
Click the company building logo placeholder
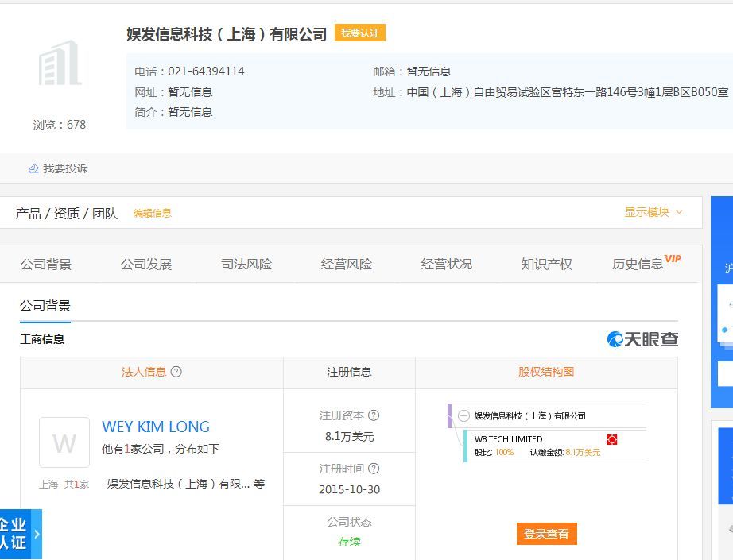60,64
